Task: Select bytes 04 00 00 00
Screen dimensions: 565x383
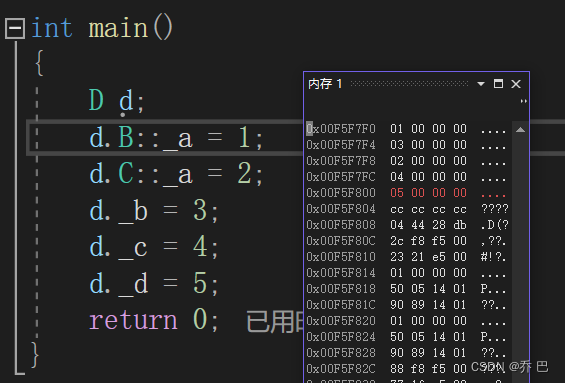Action: (428, 177)
